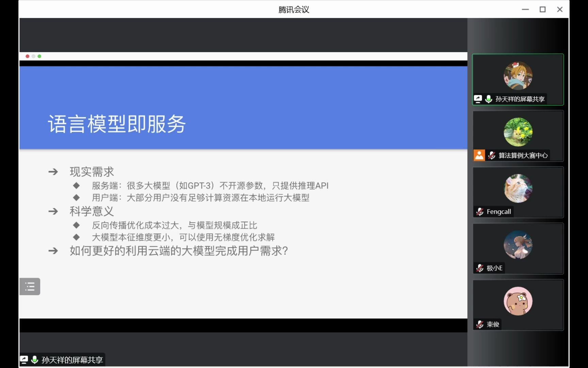Click the red dot on the presented slide window
Screen dimensions: 588x368
click(x=27, y=56)
